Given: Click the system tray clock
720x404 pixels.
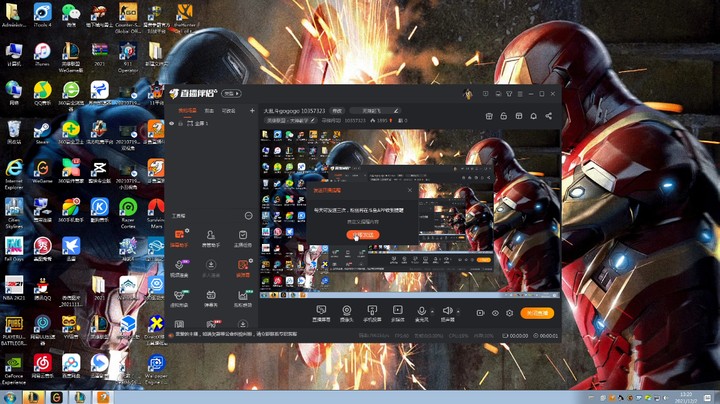Looking at the screenshot, I should point(686,398).
